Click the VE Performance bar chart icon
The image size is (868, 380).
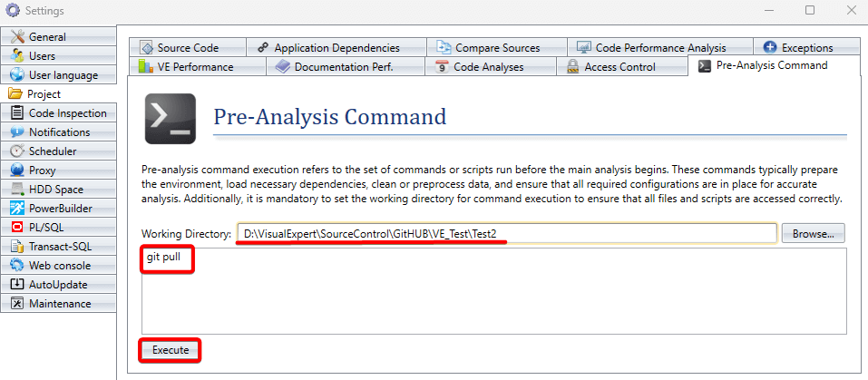pos(146,66)
